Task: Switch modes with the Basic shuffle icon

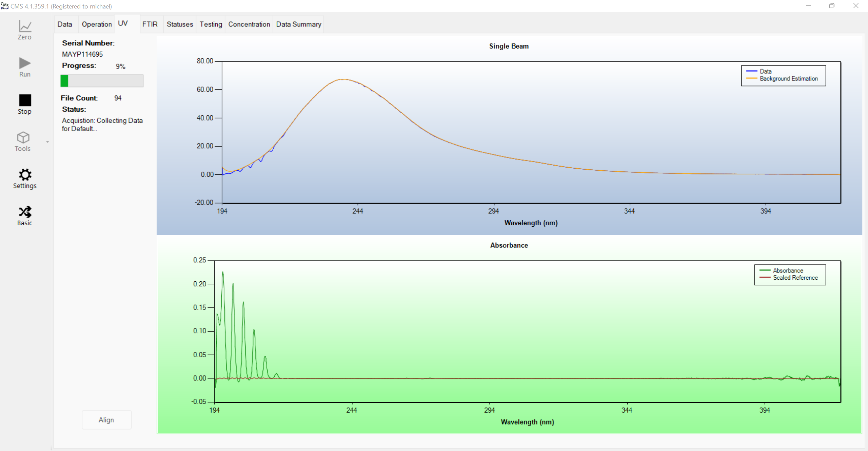Action: (25, 212)
